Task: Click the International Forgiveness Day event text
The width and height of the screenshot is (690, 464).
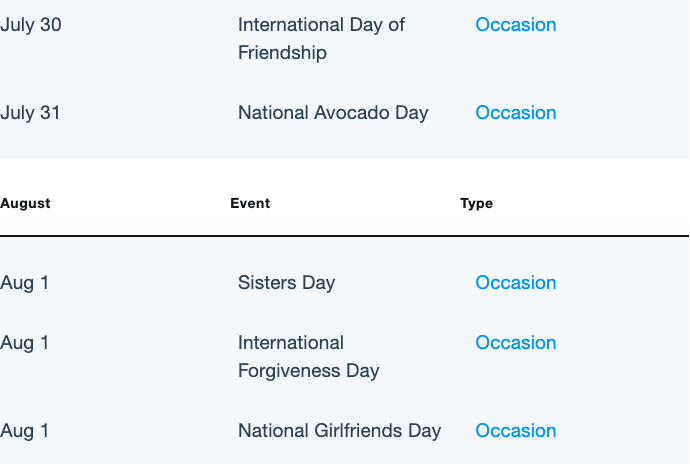Action: (x=308, y=357)
